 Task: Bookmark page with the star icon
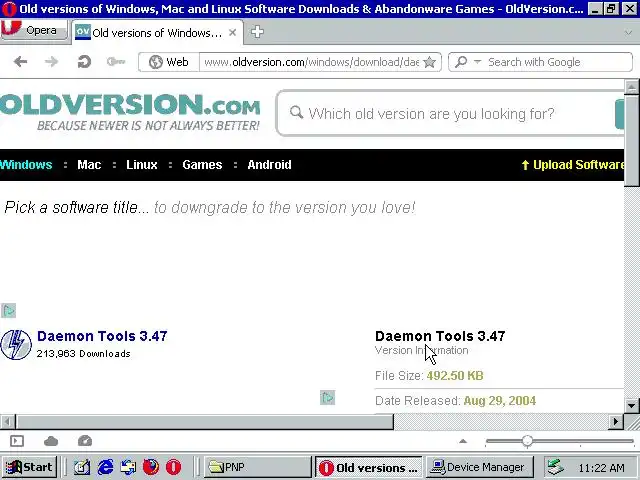pos(429,62)
